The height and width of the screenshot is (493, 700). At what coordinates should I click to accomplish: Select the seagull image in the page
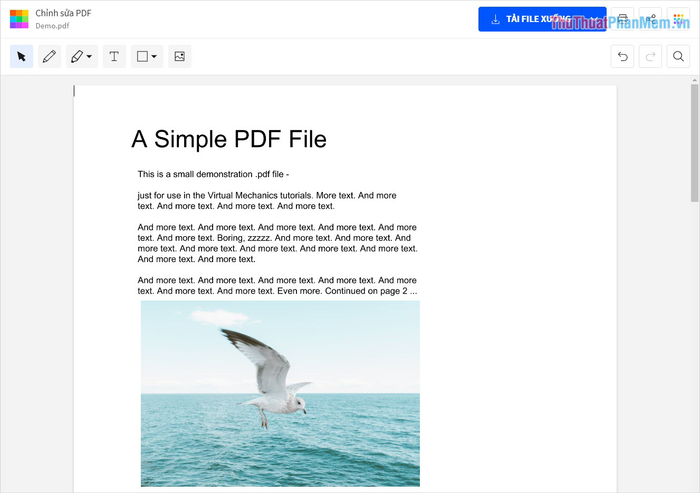(280, 393)
